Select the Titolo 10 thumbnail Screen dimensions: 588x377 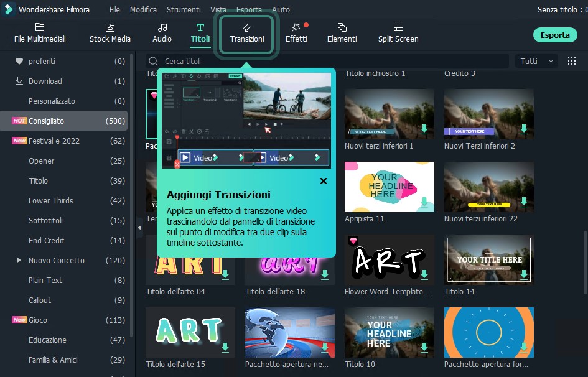390,332
